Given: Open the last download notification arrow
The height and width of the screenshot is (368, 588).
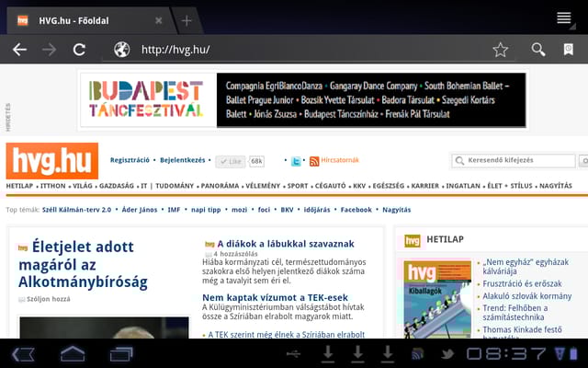Looking at the screenshot, I should [388, 354].
